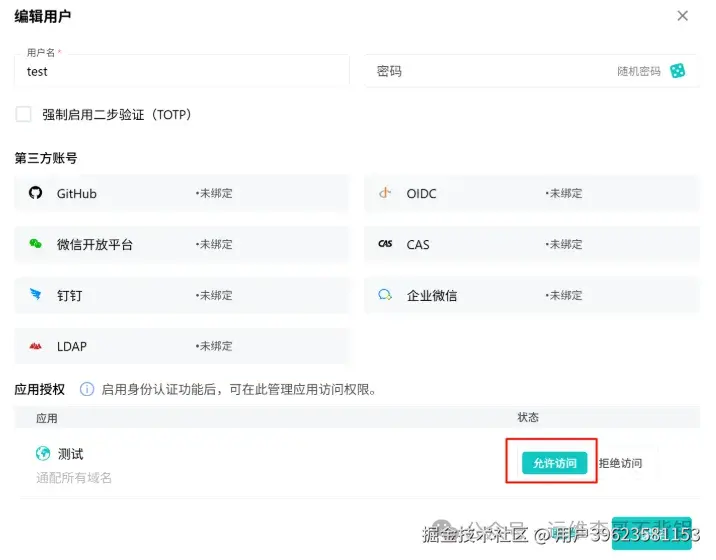Click the 微信开放平台 account row
716x560 pixels.
[x=182, y=244]
